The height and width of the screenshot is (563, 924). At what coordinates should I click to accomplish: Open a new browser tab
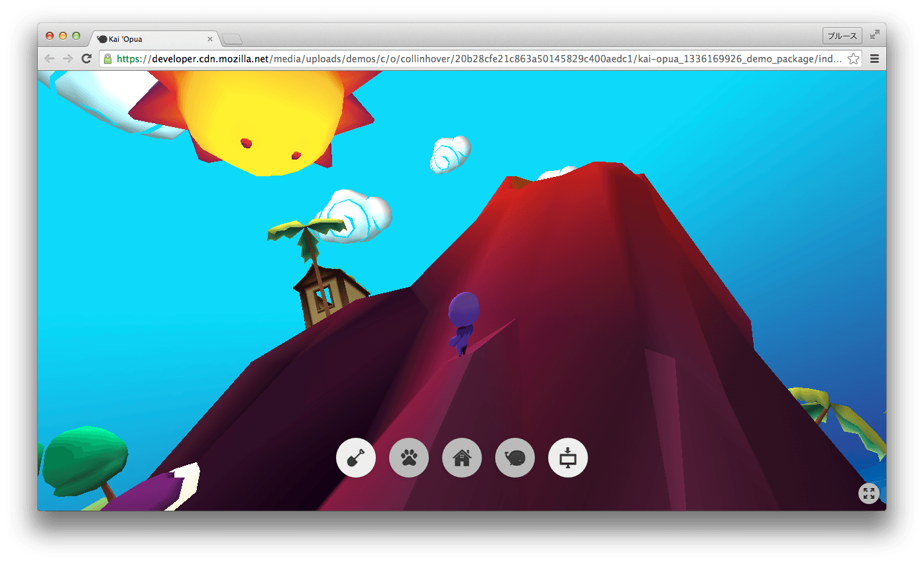coord(232,39)
